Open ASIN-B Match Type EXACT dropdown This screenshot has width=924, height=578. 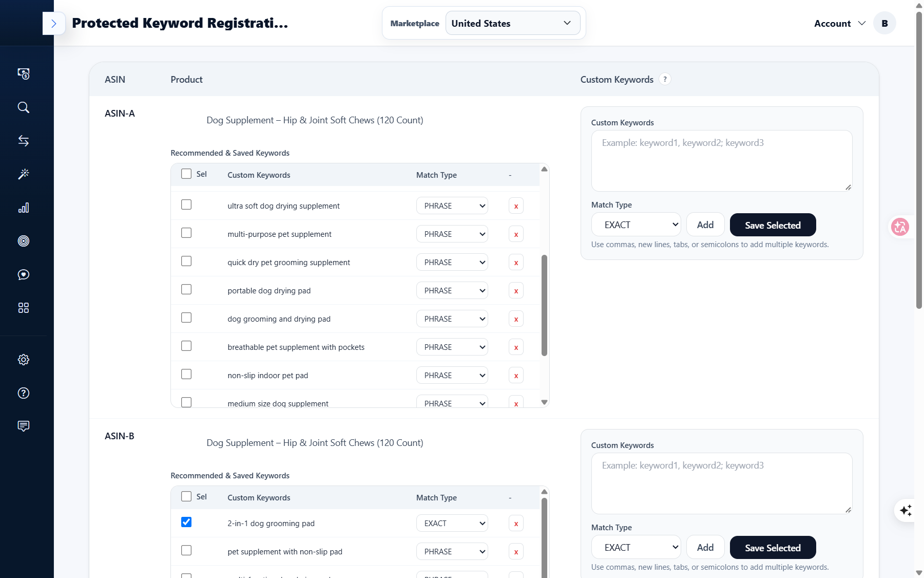click(636, 548)
